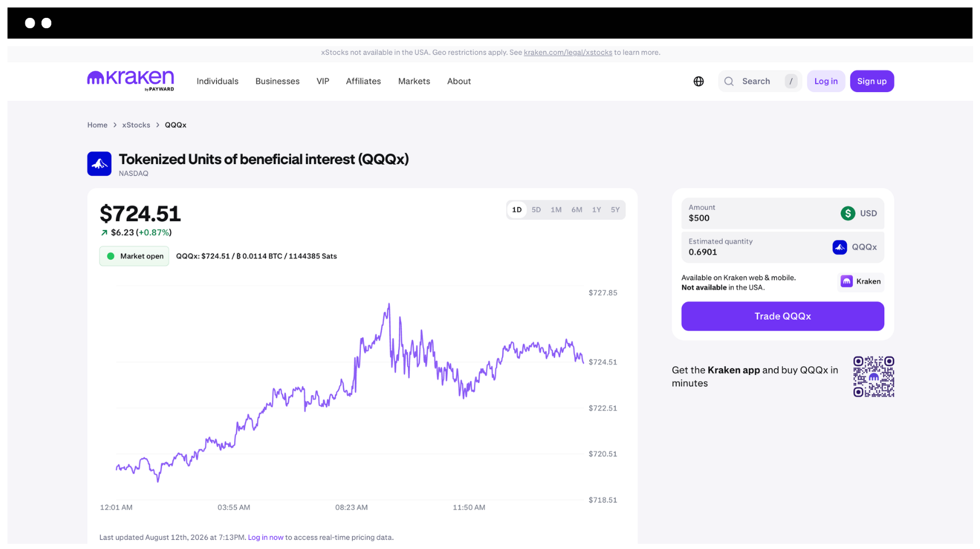Viewport: 980px width, 549px height.
Task: Click Get the Kraken app text
Action: pos(755,377)
